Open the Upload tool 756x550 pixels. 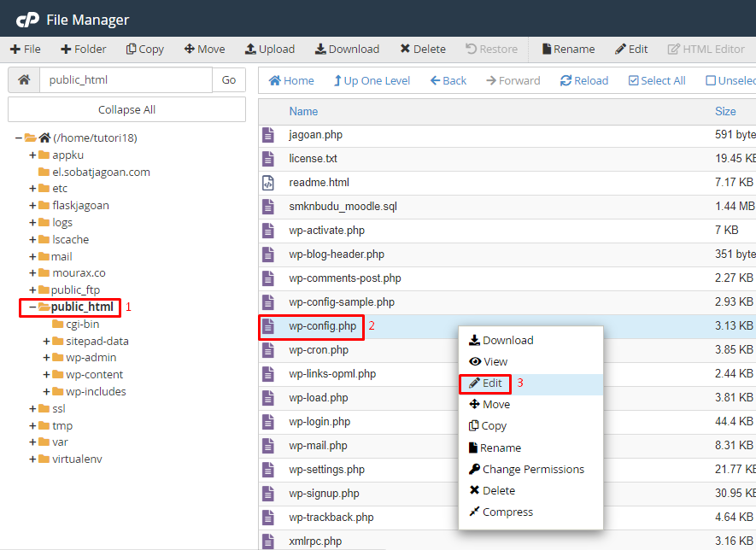click(x=270, y=50)
